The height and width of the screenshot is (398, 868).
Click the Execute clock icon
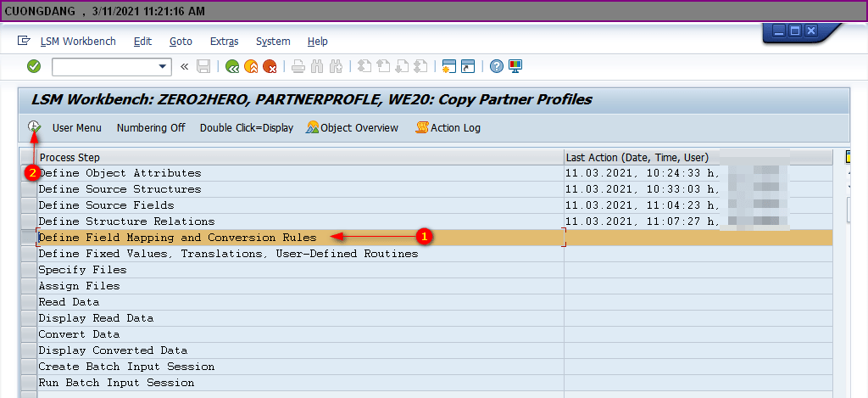tap(34, 127)
